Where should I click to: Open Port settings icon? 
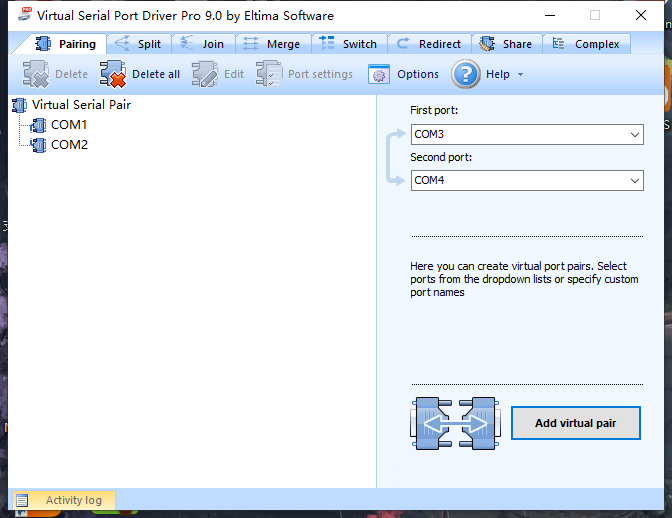coord(269,74)
